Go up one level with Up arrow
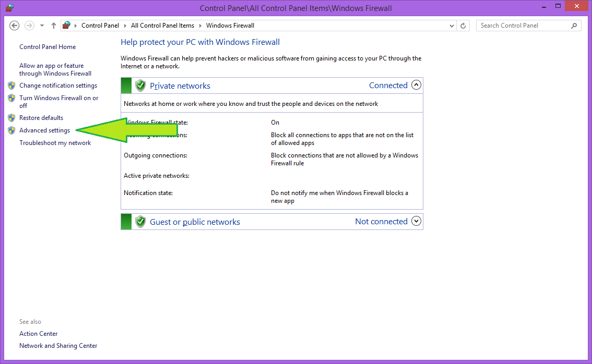Viewport: 592px width, 364px height. coord(54,26)
